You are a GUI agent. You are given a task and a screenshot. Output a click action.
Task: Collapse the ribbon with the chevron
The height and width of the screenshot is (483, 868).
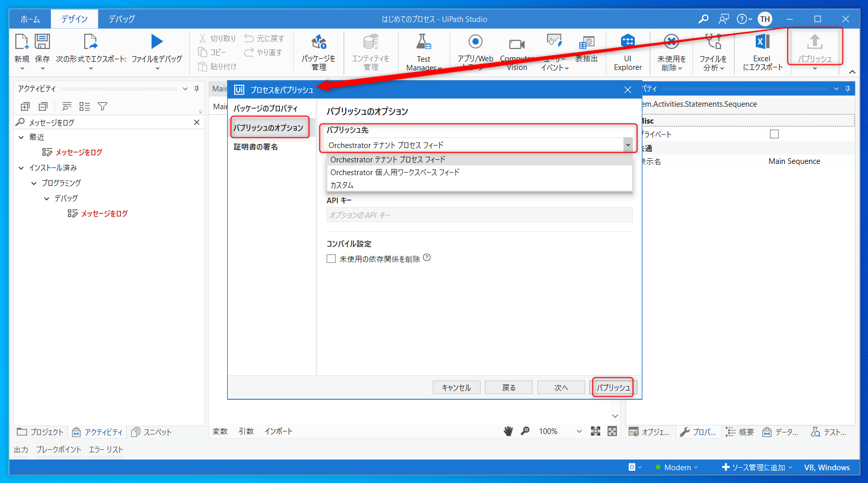pyautogui.click(x=852, y=72)
